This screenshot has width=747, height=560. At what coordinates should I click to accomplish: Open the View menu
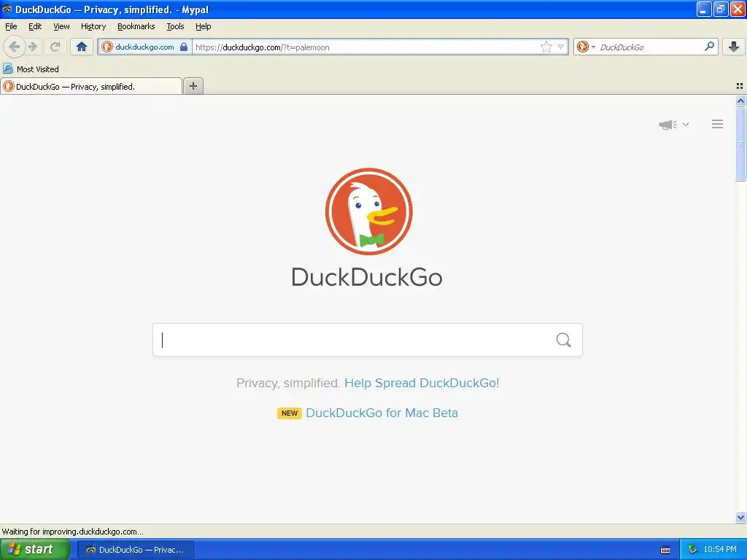coord(61,26)
